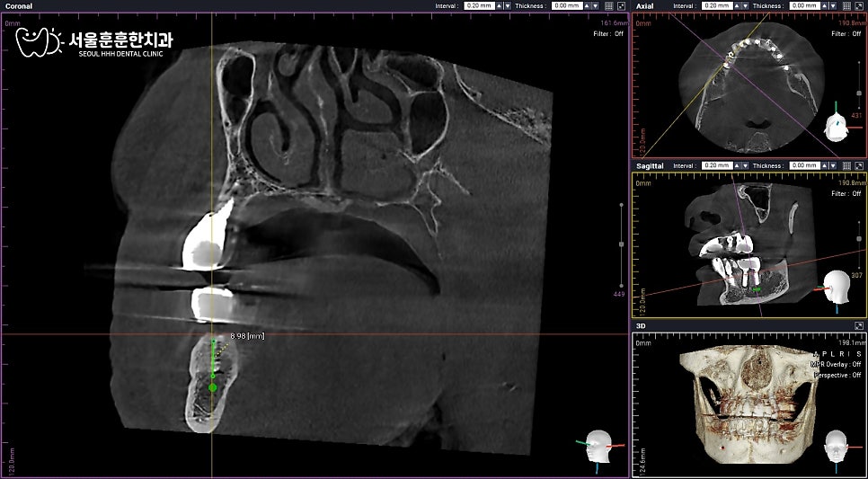Select the Axial panel title
This screenshot has height=479, width=868.
pyautogui.click(x=644, y=5)
